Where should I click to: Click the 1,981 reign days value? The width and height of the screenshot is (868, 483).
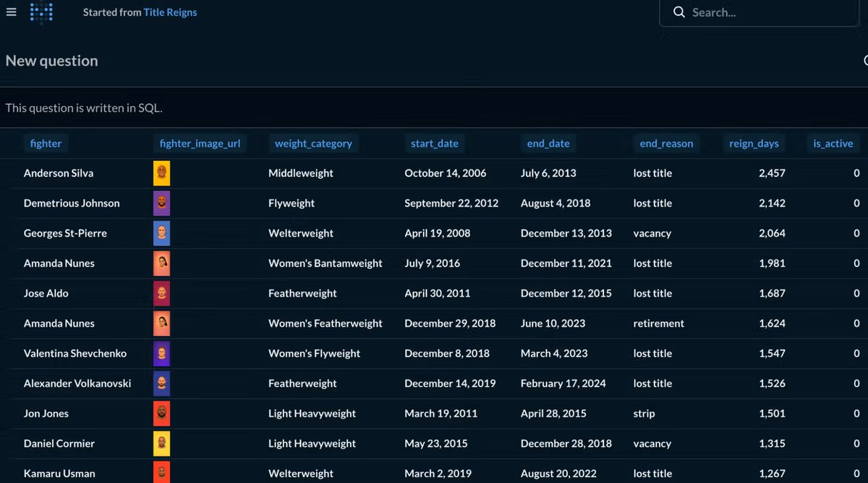[772, 263]
